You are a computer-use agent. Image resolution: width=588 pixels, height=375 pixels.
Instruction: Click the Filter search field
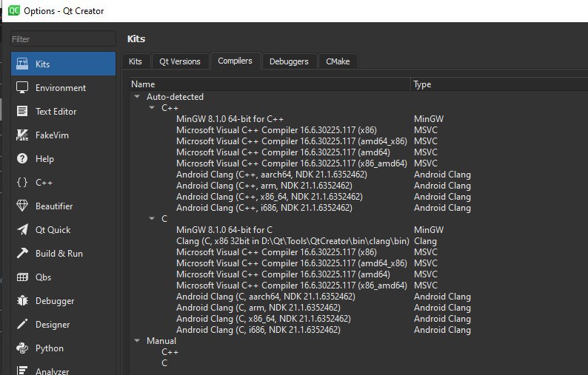coord(63,39)
